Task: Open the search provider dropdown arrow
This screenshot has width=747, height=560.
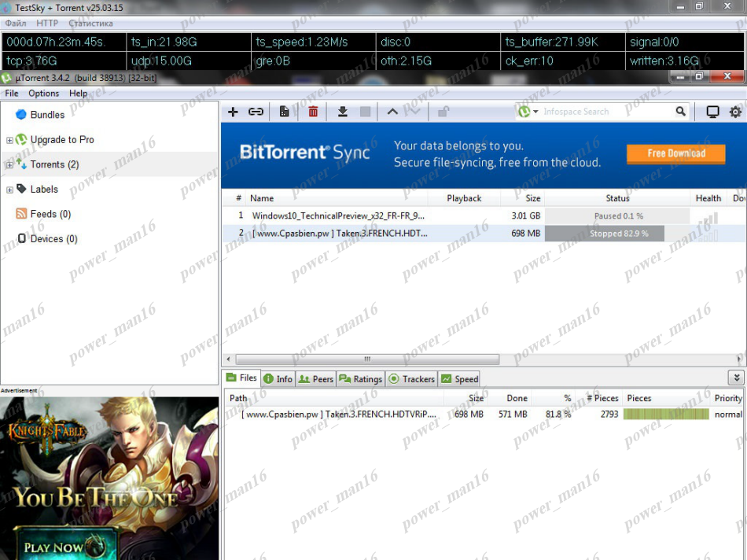Action: click(x=535, y=112)
